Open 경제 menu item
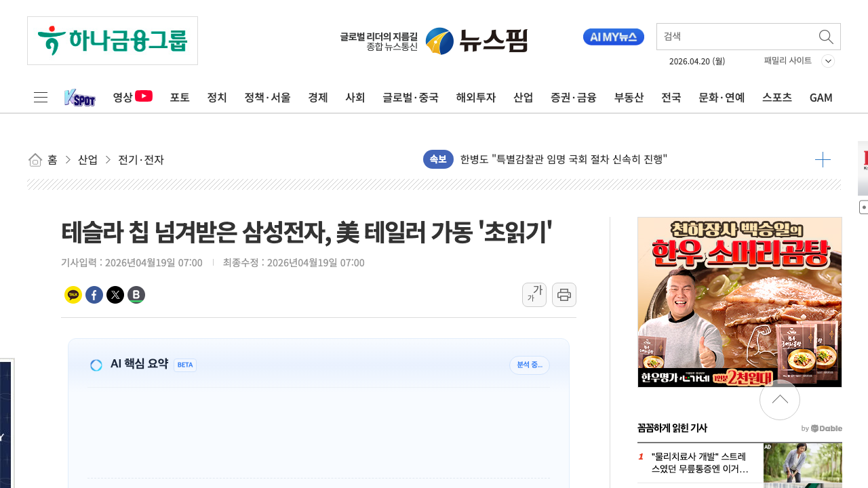This screenshot has height=488, width=868. [318, 98]
